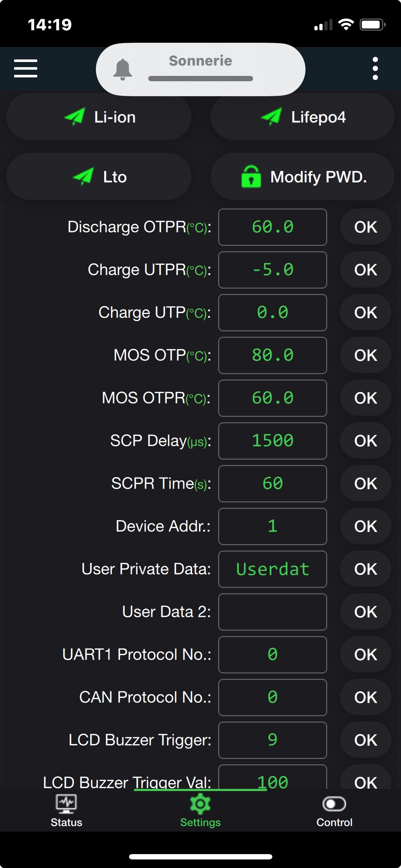Confirm SCP Delay with OK
Screen dimensions: 401x868
365,441
